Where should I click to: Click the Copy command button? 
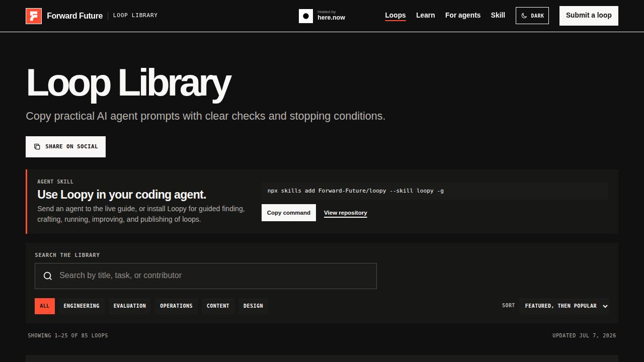coord(289,213)
